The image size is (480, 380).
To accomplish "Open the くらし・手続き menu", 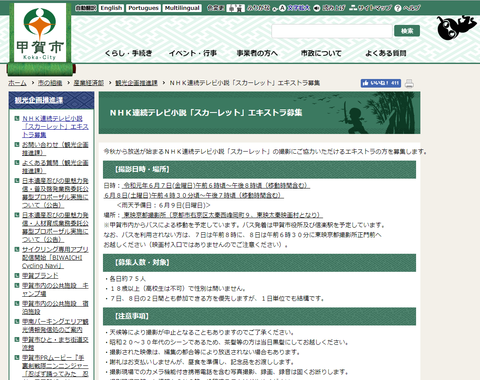I will (x=128, y=53).
